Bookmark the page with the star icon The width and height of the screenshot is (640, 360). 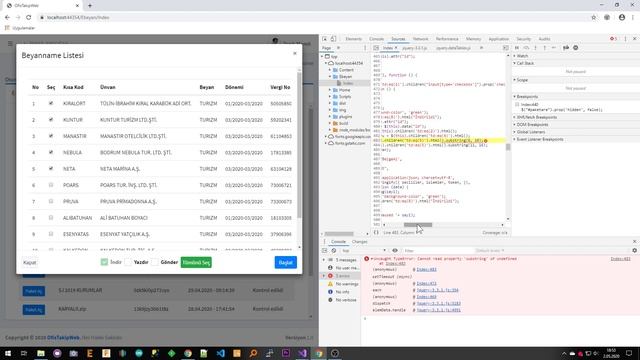pos(593,18)
